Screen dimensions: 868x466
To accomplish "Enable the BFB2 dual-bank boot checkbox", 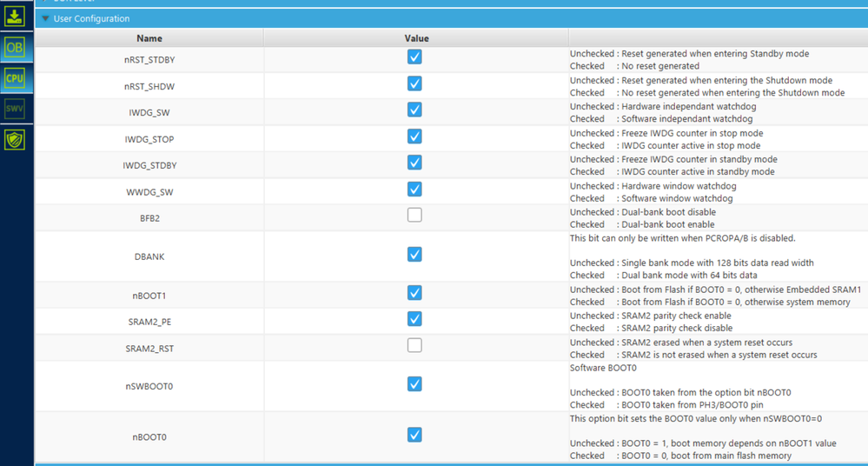I will 414,215.
